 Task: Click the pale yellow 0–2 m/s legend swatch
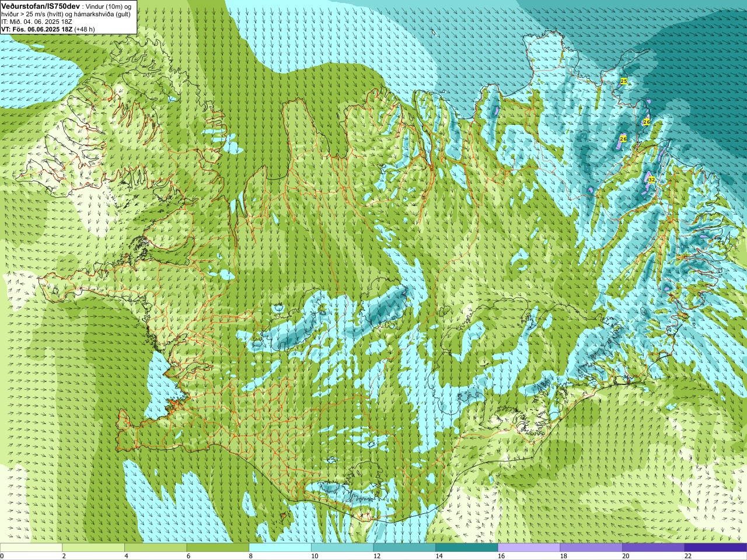(31, 548)
